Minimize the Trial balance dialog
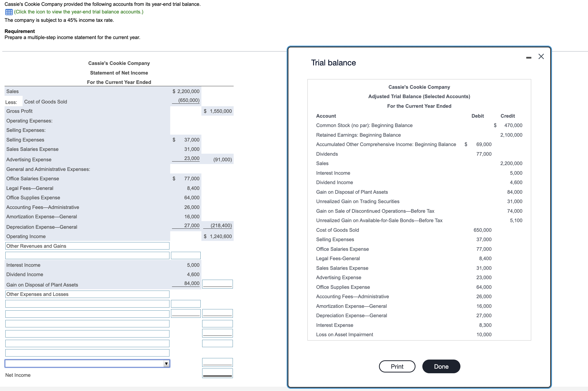 click(x=529, y=58)
